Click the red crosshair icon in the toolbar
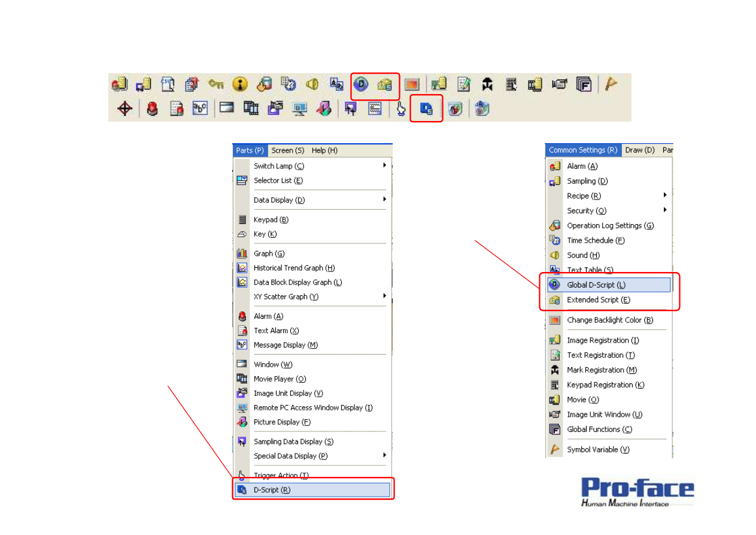 125,109
